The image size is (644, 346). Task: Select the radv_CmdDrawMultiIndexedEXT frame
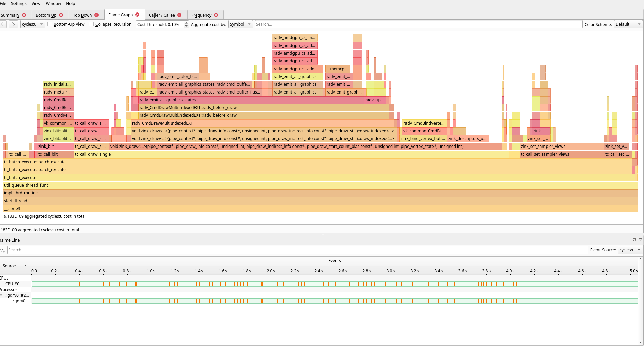(x=262, y=123)
